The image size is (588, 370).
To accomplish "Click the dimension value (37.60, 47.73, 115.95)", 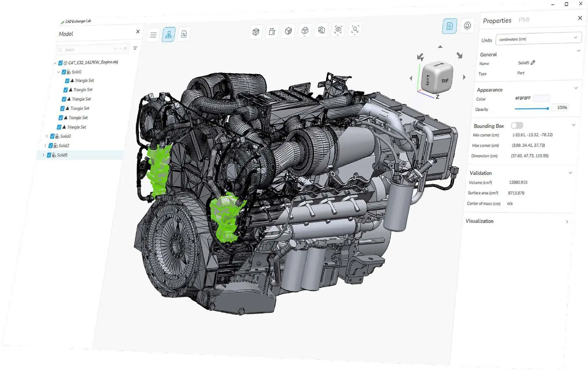I will coord(530,156).
